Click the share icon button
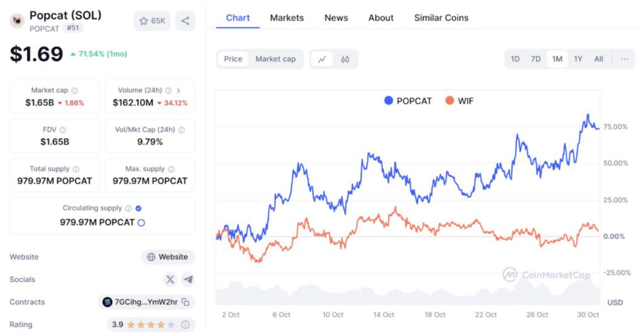 (185, 21)
